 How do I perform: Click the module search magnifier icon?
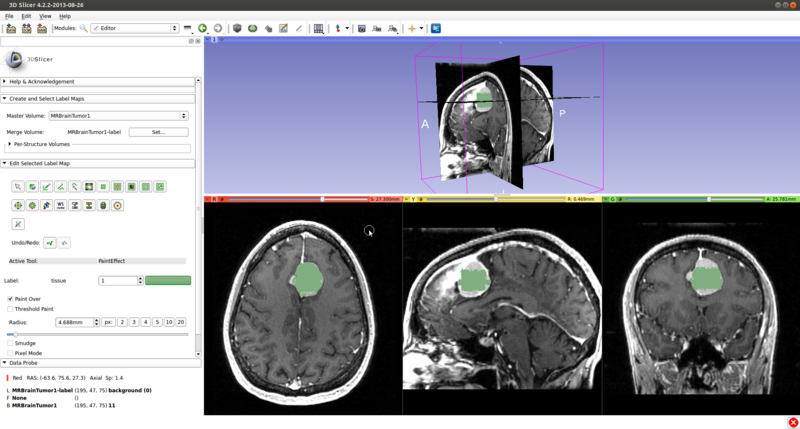pos(84,29)
